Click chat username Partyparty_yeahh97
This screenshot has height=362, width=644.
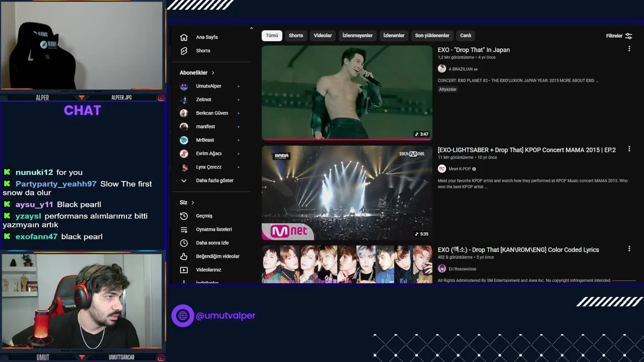56,184
